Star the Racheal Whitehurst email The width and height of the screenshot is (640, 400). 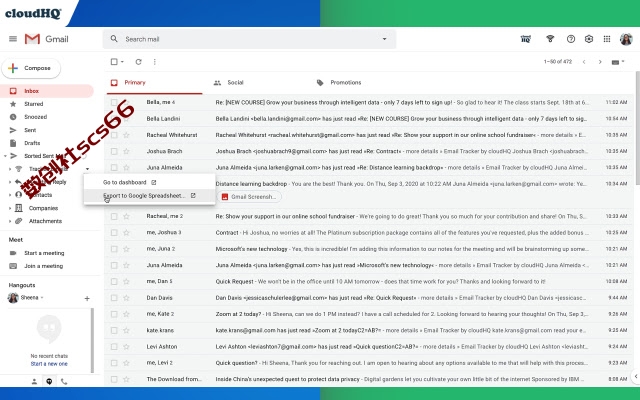tap(126, 135)
